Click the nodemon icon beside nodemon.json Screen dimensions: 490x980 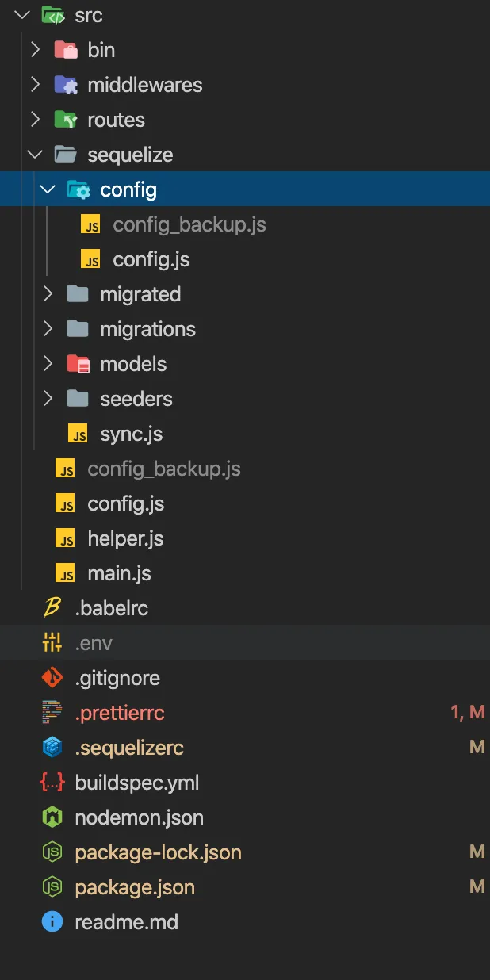point(52,817)
